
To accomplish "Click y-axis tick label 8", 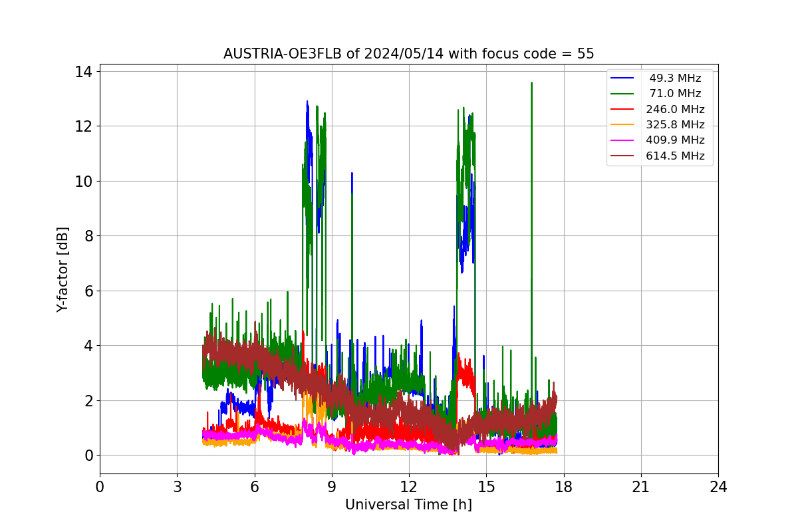I will coord(89,236).
